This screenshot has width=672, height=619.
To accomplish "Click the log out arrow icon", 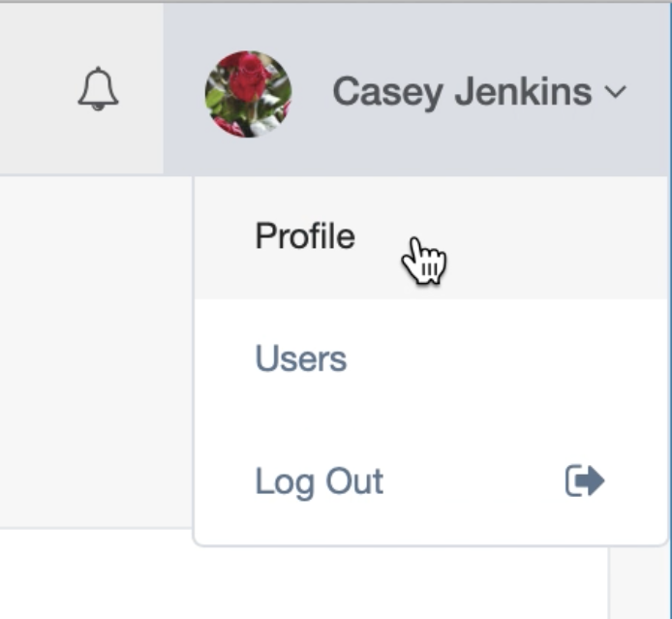I will point(585,480).
